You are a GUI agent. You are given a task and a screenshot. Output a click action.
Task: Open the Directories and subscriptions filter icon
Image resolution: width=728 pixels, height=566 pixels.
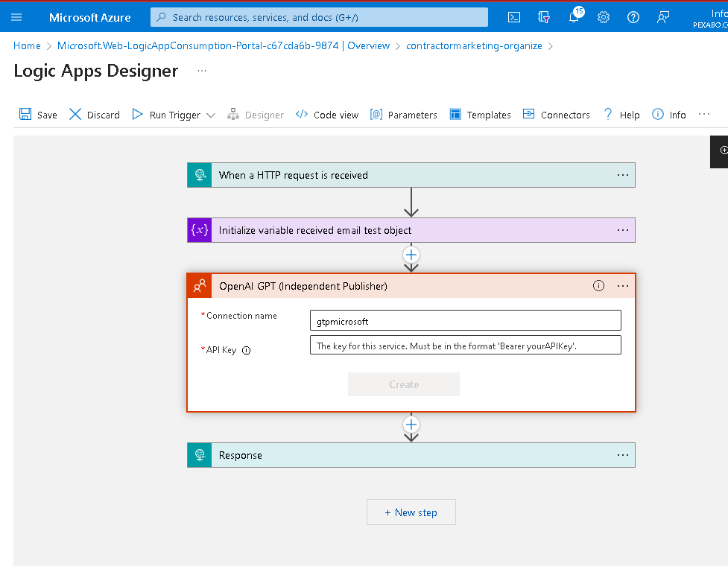pos(544,18)
